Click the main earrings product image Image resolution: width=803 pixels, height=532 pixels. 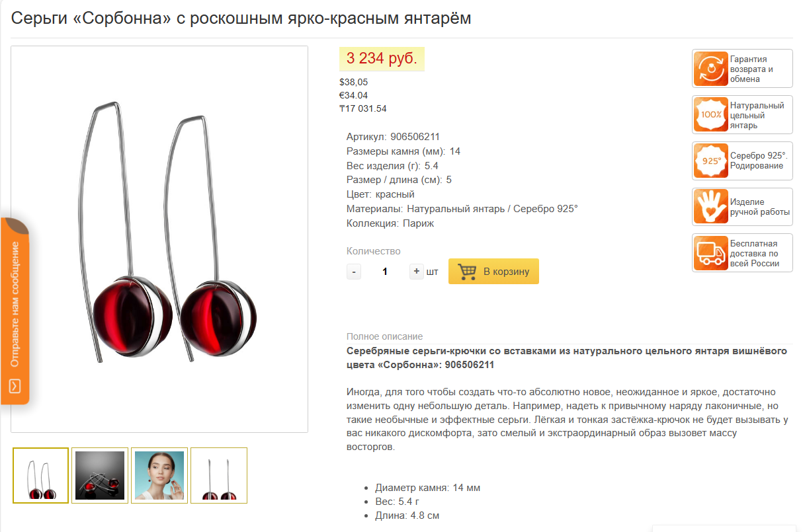[x=159, y=239]
